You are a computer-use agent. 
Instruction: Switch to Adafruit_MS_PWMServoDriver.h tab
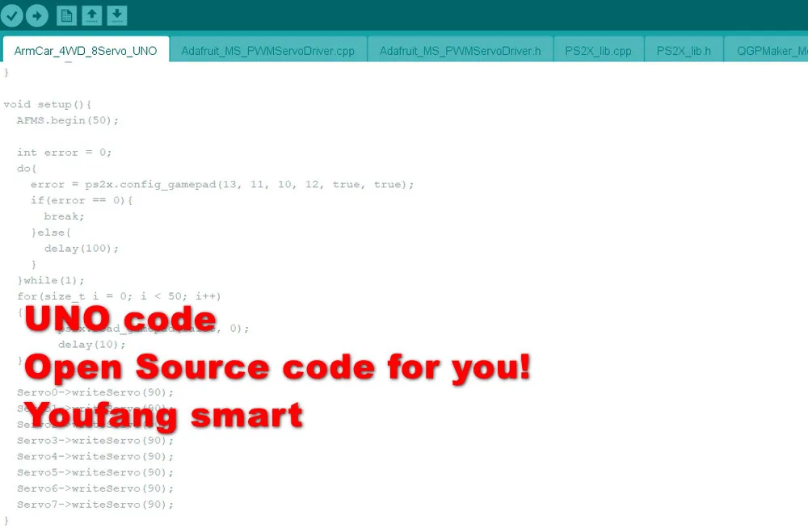pos(461,51)
